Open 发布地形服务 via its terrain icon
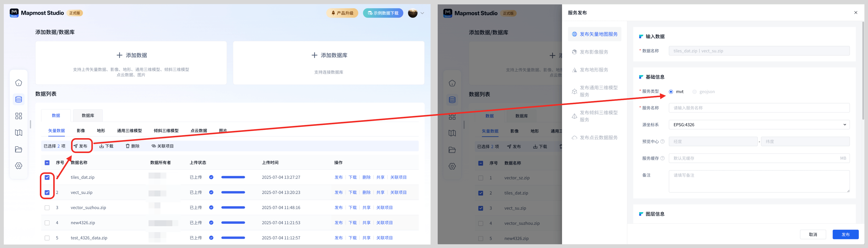 [x=575, y=70]
